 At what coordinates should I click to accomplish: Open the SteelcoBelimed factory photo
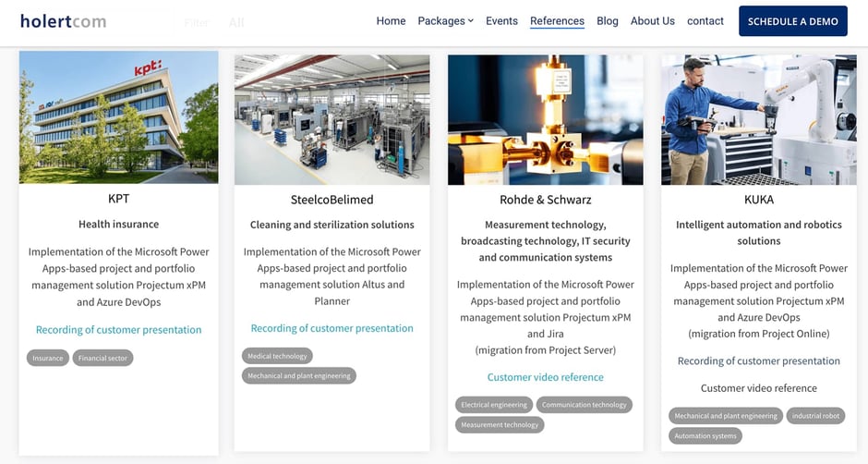[x=332, y=119]
